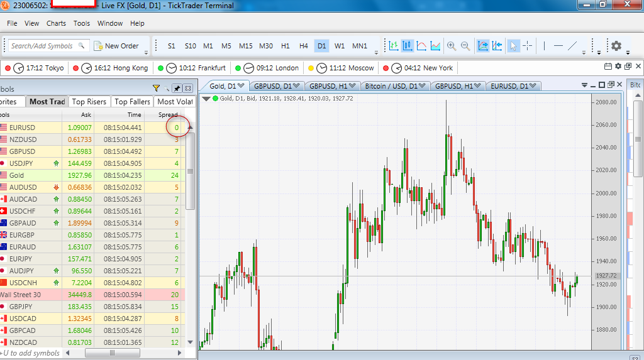Toggle chart auto-scroll
The image size is (644, 360).
click(x=483, y=46)
